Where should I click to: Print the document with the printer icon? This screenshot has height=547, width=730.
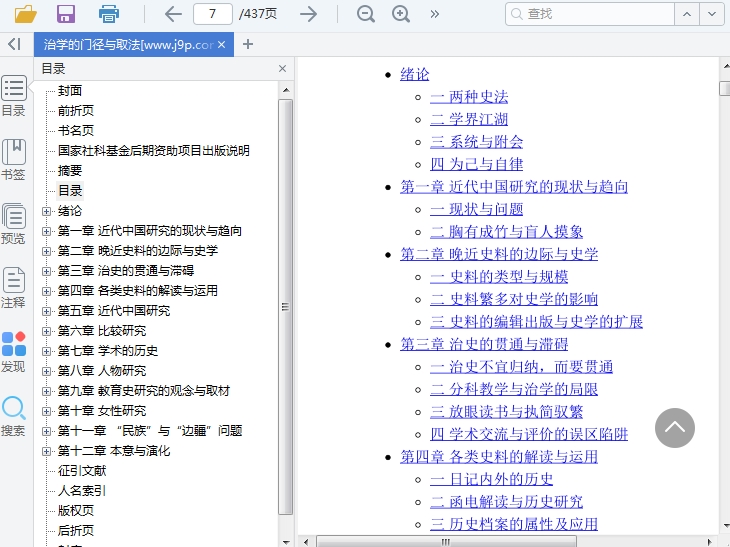click(x=109, y=14)
